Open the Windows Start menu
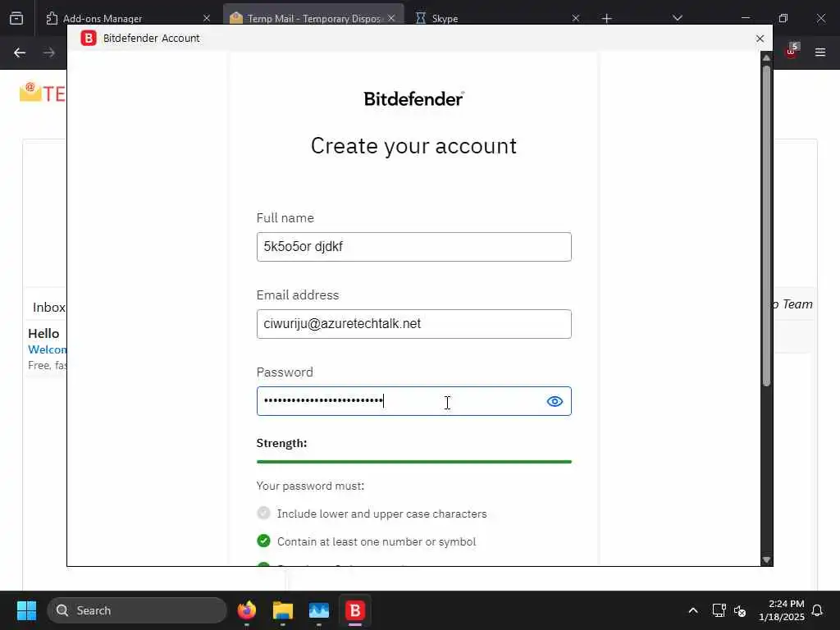This screenshot has width=840, height=630. click(x=26, y=610)
